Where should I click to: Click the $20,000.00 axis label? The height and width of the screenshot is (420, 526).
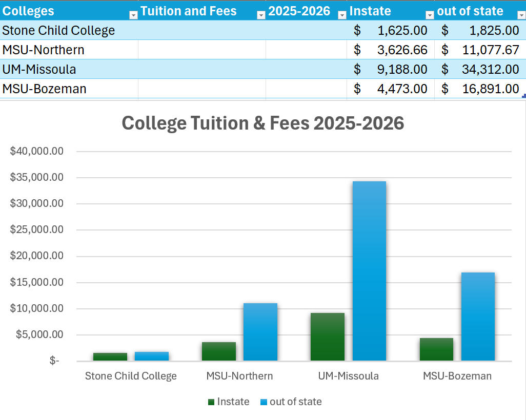[x=36, y=256]
